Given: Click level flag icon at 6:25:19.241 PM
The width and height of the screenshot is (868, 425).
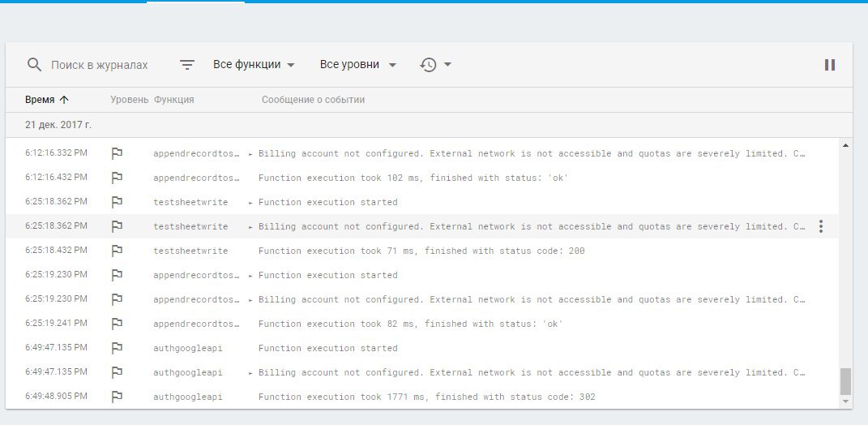Looking at the screenshot, I should pos(117,324).
